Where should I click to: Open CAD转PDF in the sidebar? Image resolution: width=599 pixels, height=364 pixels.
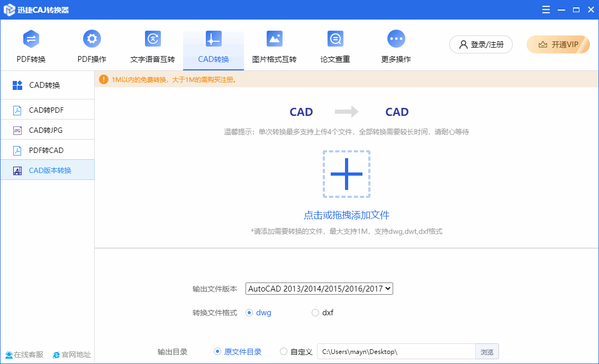point(48,110)
